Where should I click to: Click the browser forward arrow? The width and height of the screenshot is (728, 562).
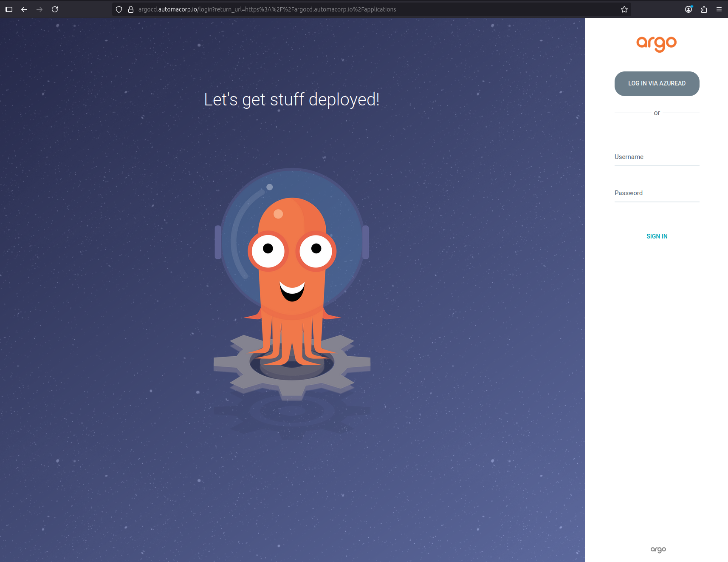(40, 9)
